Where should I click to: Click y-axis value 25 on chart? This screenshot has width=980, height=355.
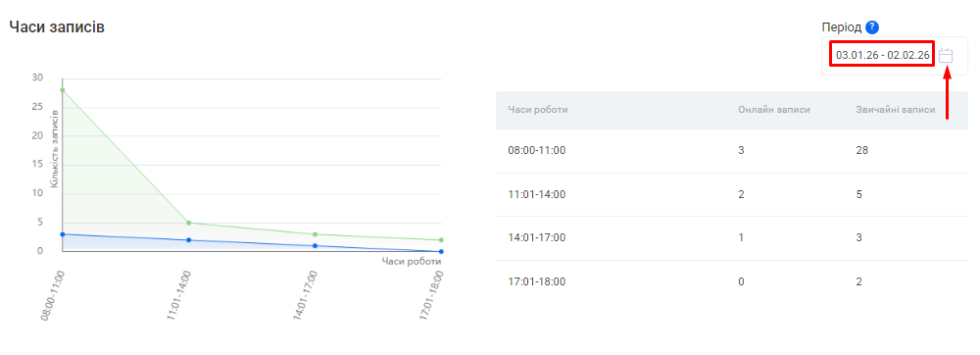37,106
